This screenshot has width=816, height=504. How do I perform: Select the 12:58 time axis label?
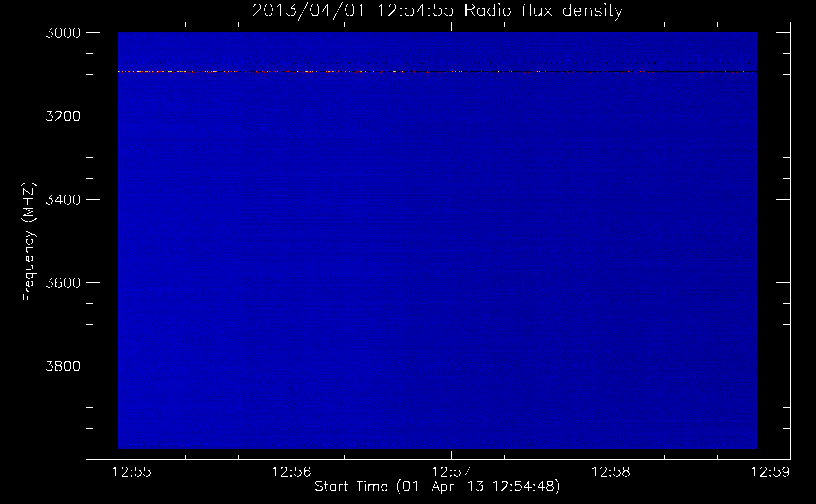pyautogui.click(x=611, y=472)
